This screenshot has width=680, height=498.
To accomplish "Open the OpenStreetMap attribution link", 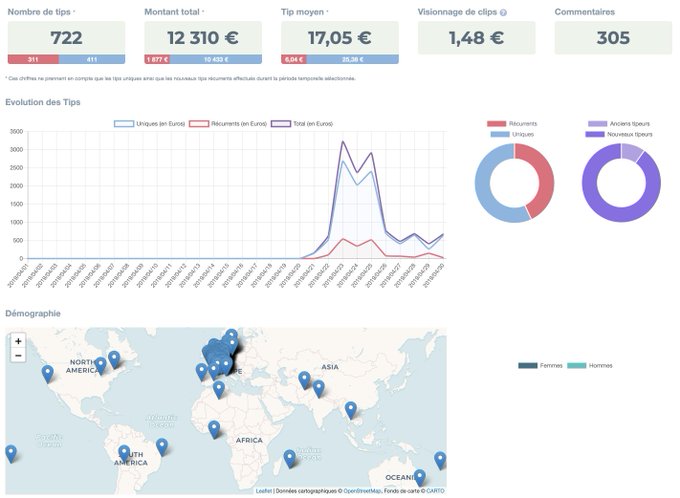I will click(362, 491).
